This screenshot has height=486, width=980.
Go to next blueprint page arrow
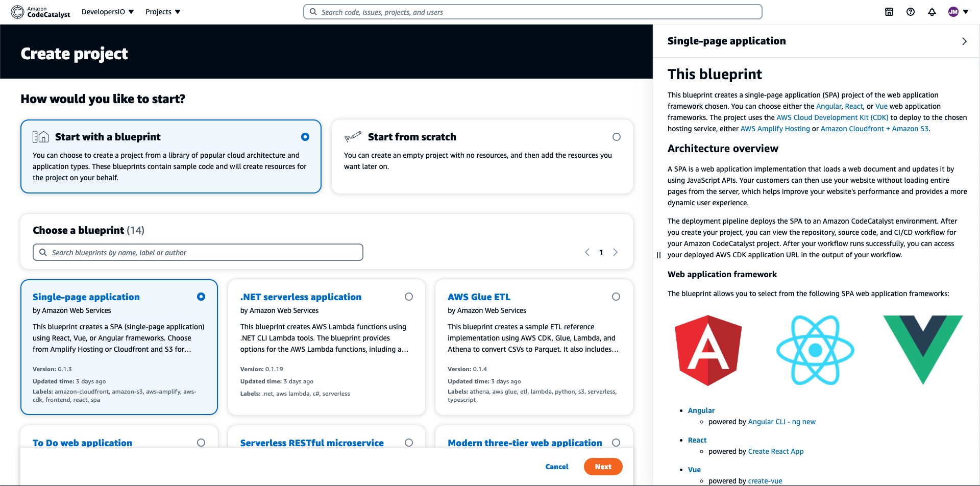[615, 252]
